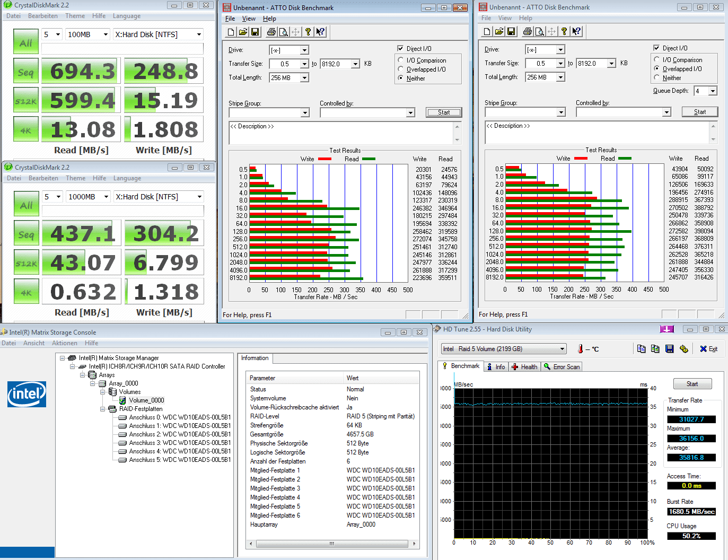
Task: Click HD Tune save floppy disk icon
Action: [669, 348]
